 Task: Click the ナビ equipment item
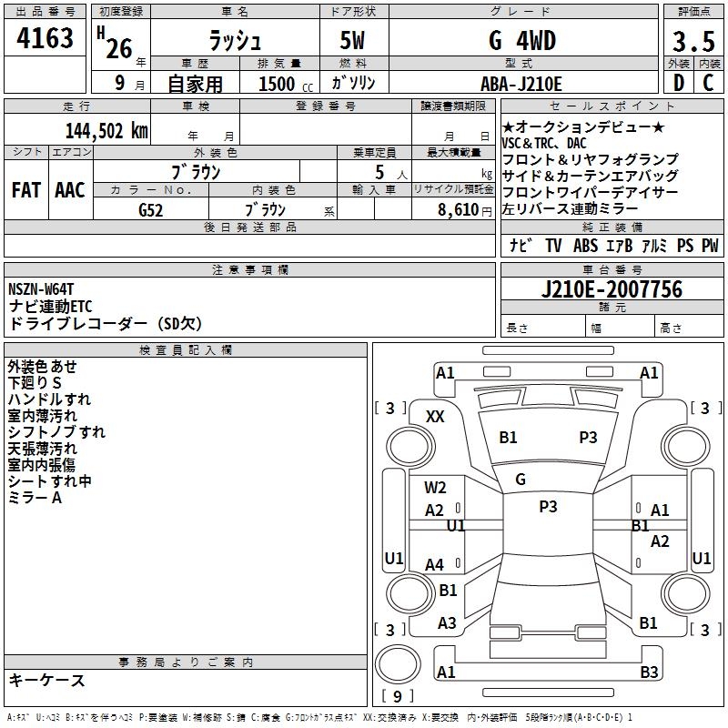click(521, 245)
